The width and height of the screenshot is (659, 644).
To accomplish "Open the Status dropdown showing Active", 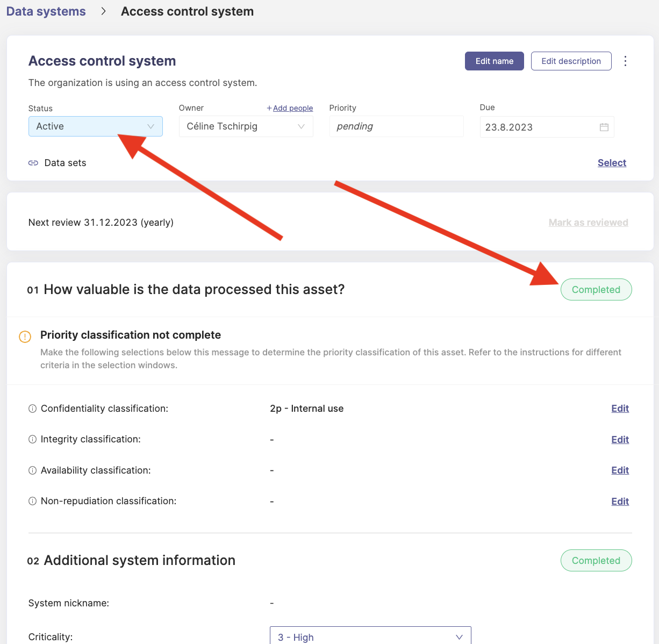I will point(96,126).
